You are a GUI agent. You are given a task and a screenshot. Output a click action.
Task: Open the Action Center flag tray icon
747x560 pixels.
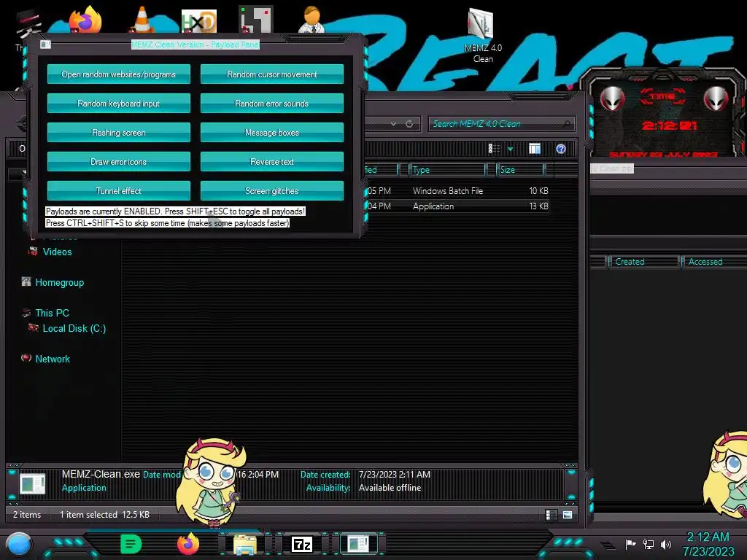[631, 544]
